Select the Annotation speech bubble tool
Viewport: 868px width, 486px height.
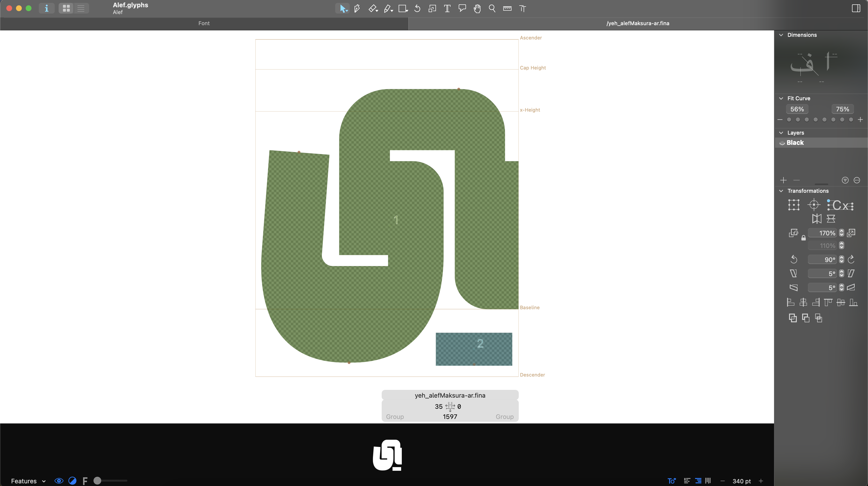click(462, 8)
